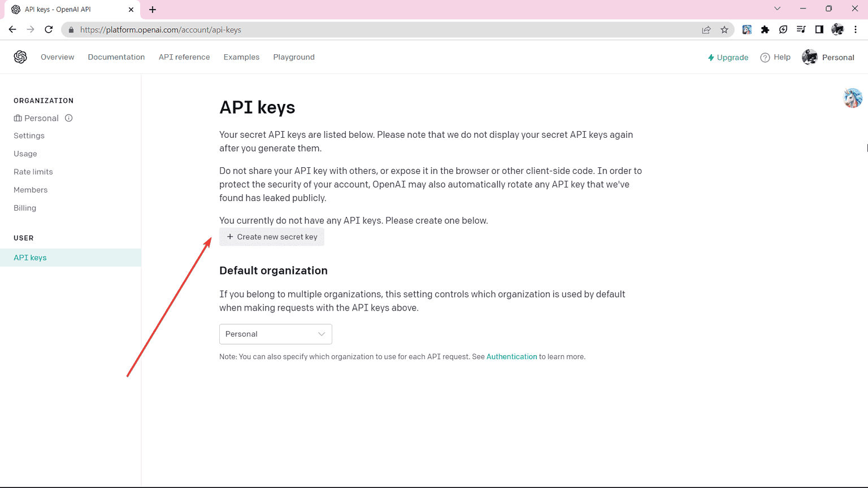Expand the Personal default organization dropdown

click(275, 334)
